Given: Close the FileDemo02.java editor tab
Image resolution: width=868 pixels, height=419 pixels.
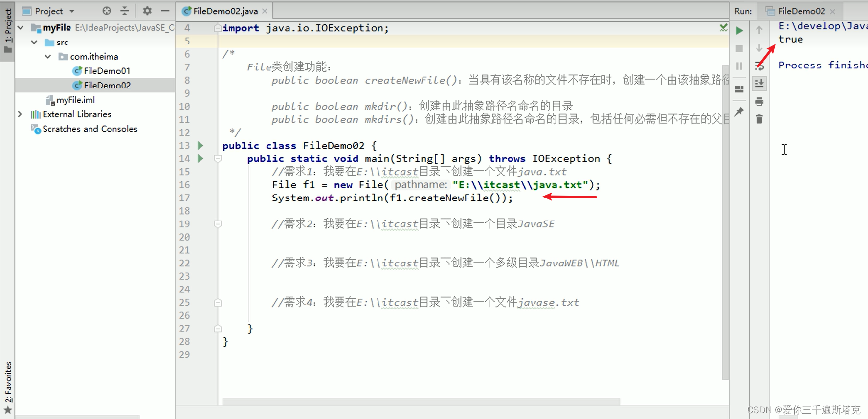Looking at the screenshot, I should (x=265, y=11).
